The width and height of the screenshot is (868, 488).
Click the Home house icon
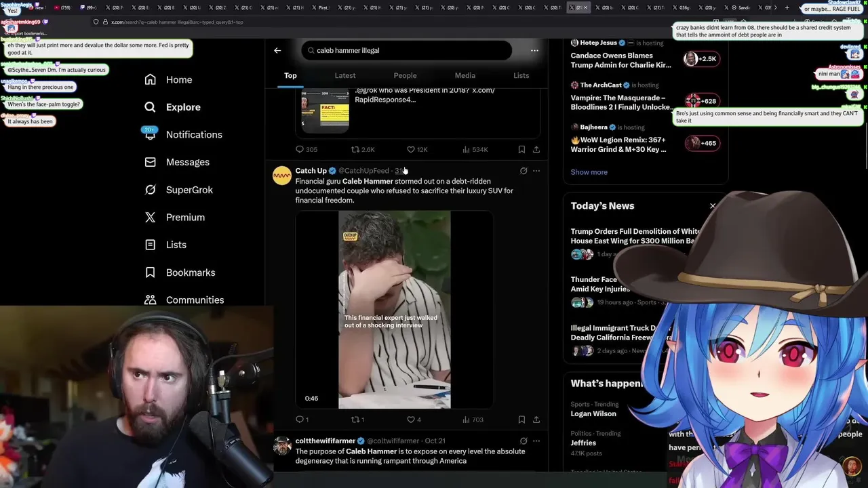pyautogui.click(x=151, y=79)
